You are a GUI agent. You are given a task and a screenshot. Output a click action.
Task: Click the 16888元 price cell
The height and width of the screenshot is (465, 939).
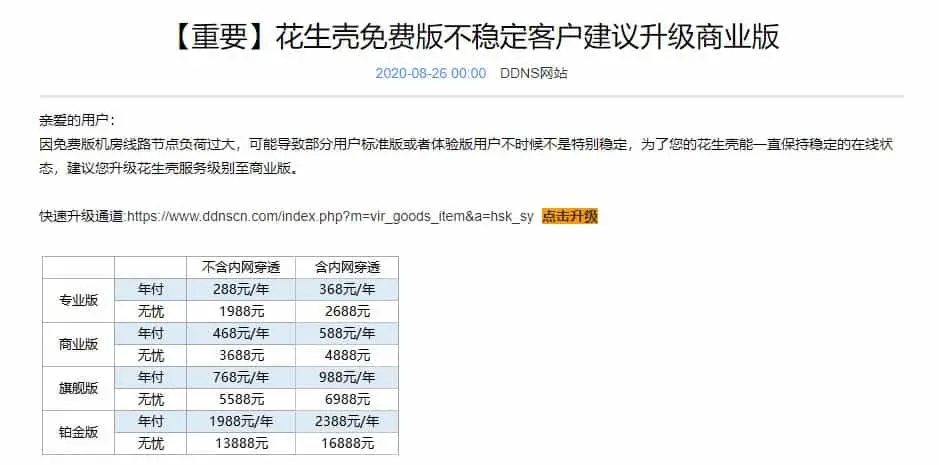point(347,443)
